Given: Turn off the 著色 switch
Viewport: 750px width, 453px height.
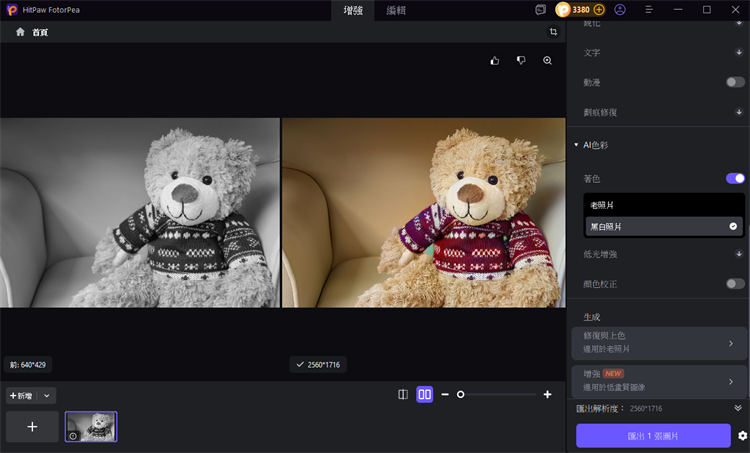Looking at the screenshot, I should pyautogui.click(x=735, y=178).
